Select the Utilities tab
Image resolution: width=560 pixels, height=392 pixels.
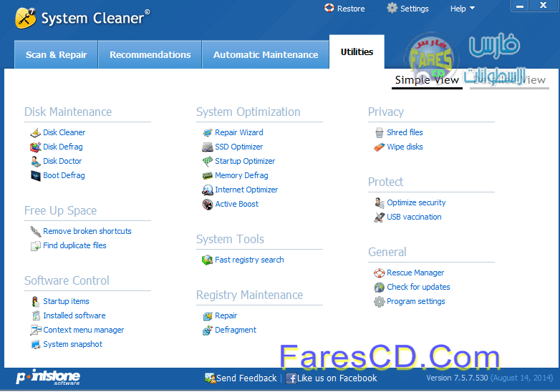tap(357, 52)
